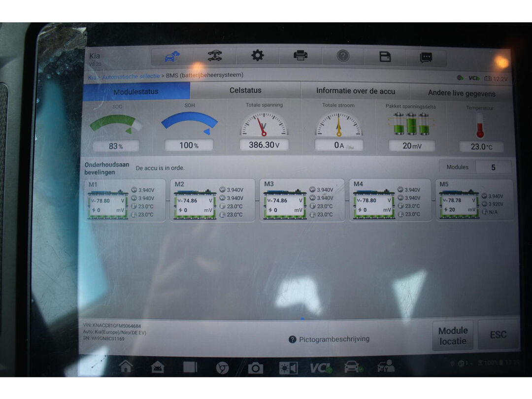This screenshot has width=532, height=399.
Task: Click the Module locatie button
Action: [x=453, y=335]
